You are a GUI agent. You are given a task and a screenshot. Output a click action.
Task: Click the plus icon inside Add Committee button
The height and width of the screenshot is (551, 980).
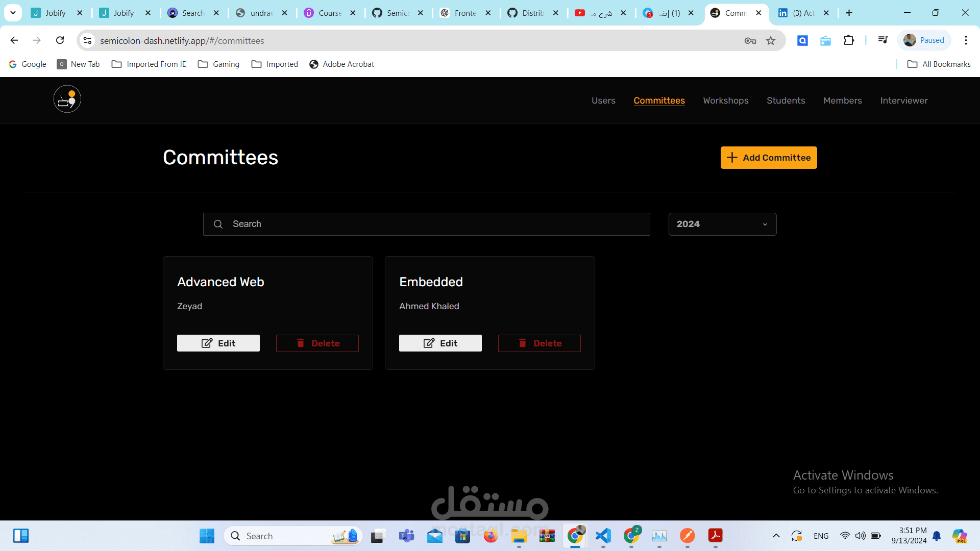(x=732, y=157)
